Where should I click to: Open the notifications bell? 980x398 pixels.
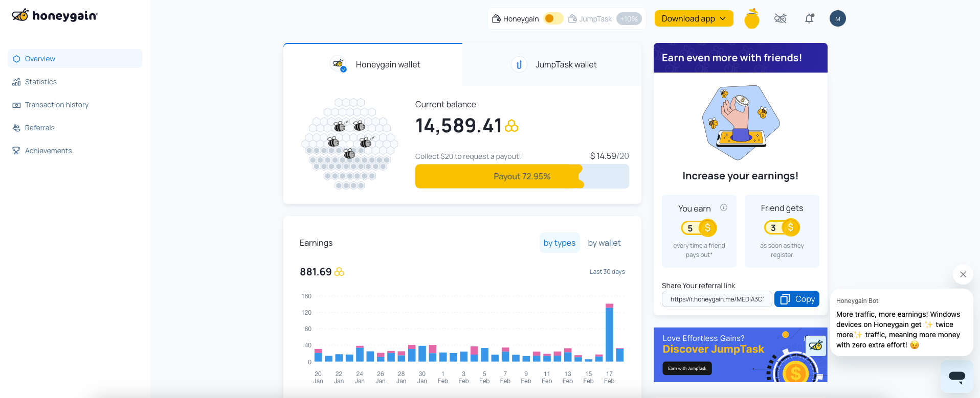point(809,19)
